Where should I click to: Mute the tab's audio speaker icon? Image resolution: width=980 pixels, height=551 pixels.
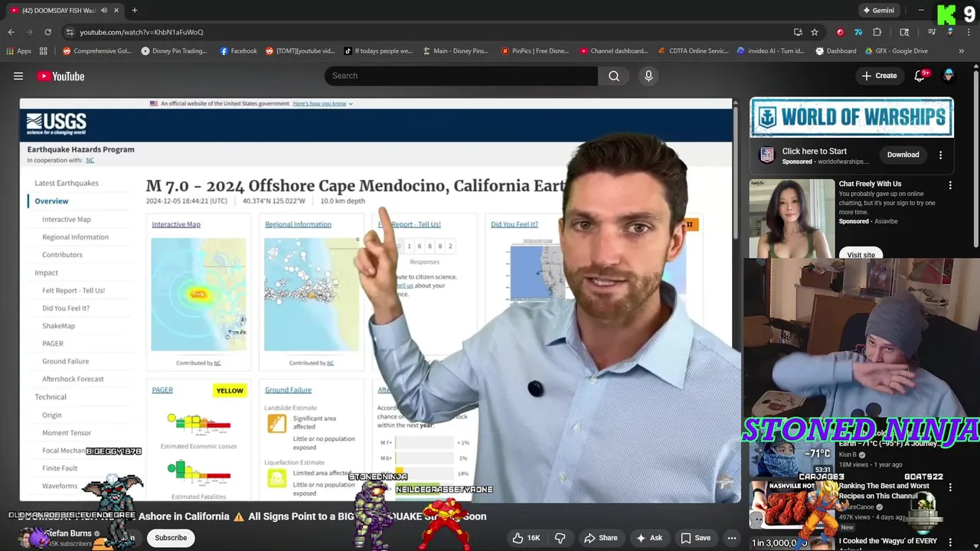103,10
